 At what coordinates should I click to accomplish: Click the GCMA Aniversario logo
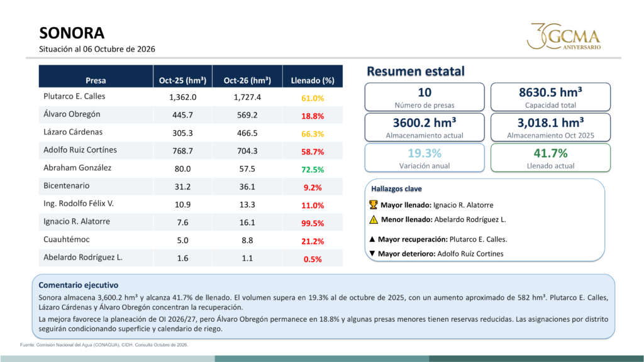click(563, 36)
